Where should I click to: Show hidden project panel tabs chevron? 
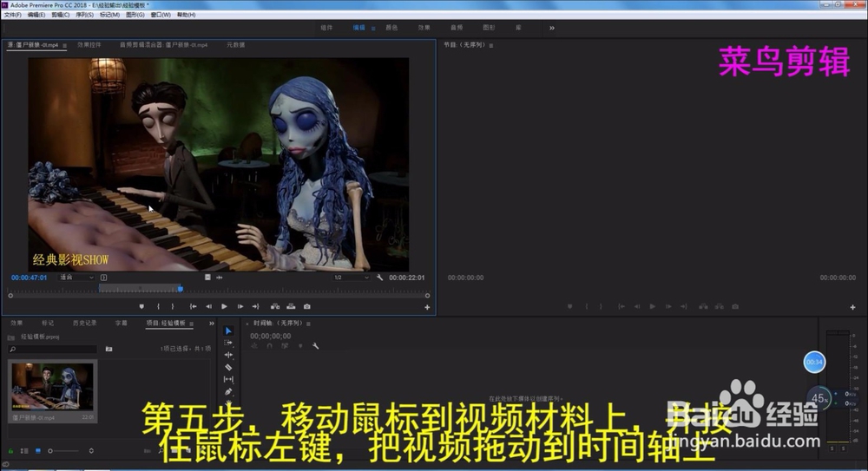(212, 324)
